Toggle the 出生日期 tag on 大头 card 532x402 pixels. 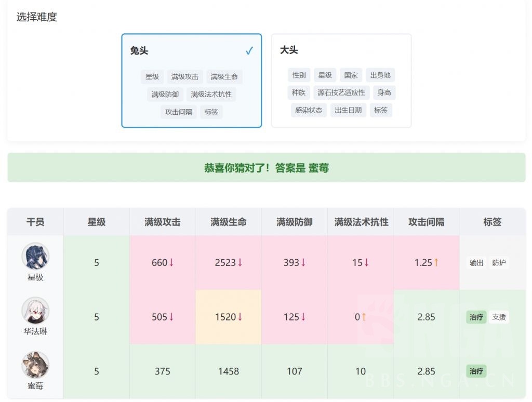pos(348,110)
